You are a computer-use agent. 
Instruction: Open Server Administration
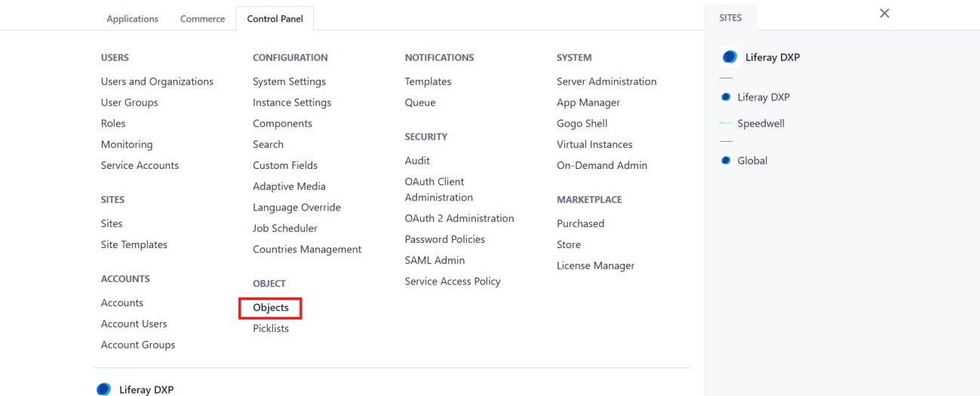pyautogui.click(x=607, y=81)
